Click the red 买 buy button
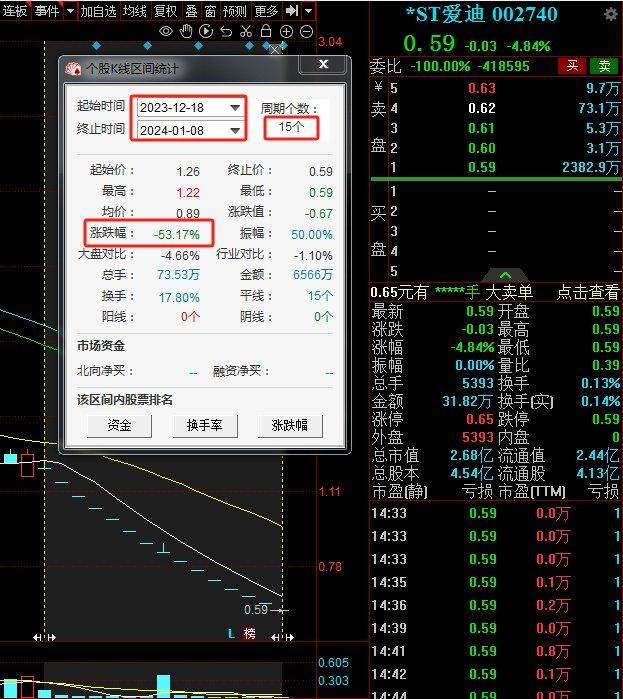Screen dimensions: 623x699 [572, 66]
